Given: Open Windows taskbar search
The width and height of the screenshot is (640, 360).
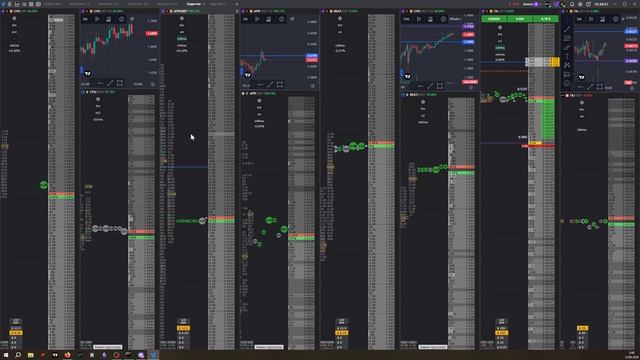Looking at the screenshot, I should [18, 355].
